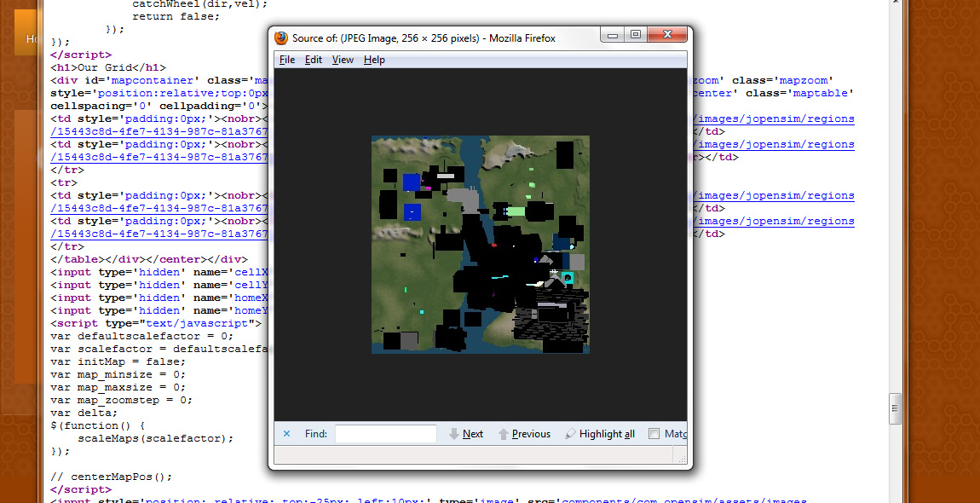Viewport: 980px width, 503px height.
Task: Enable Highlight all for find results
Action: coord(600,434)
